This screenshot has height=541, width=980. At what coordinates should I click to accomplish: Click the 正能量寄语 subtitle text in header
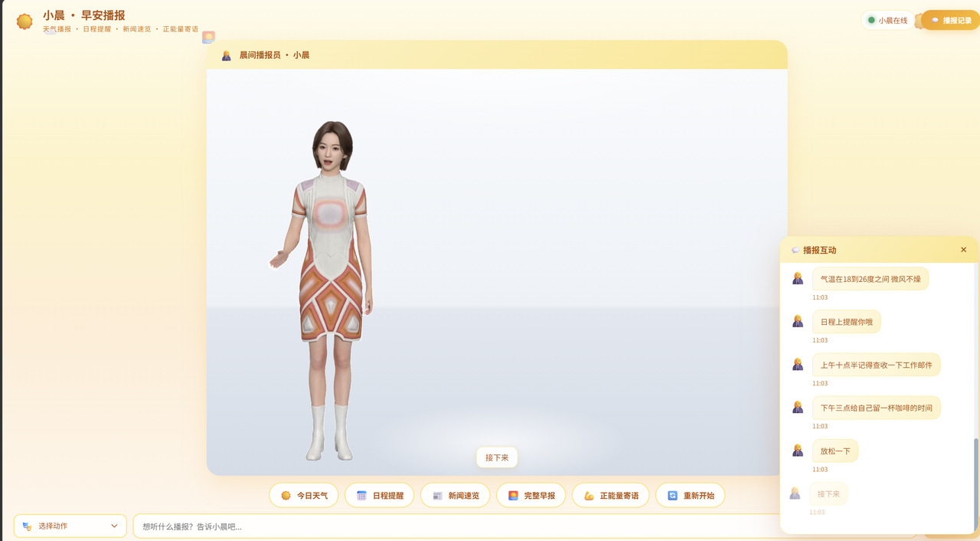pos(181,29)
